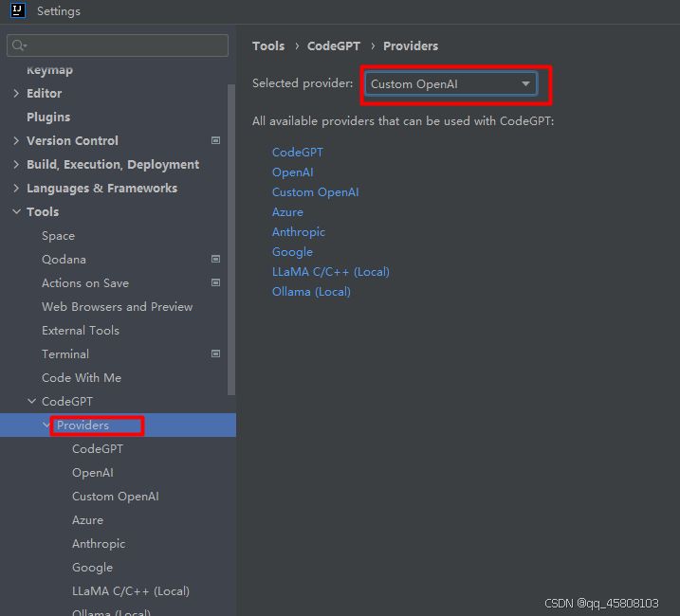
Task: Focus the settings search field
Action: [x=118, y=45]
